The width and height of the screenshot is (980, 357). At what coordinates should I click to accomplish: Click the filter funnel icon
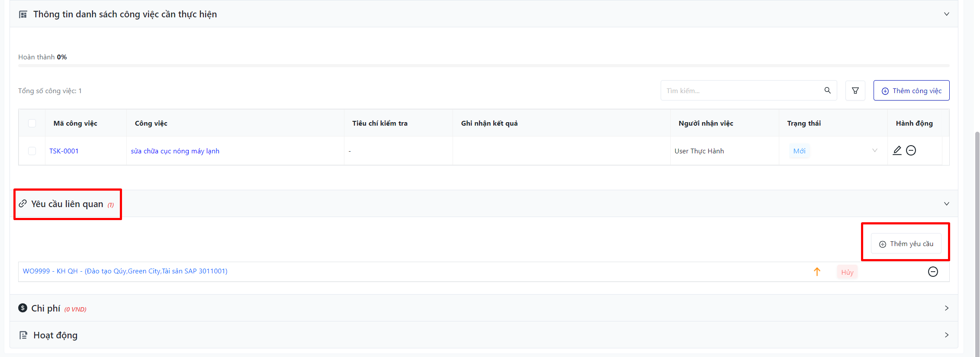tap(855, 91)
